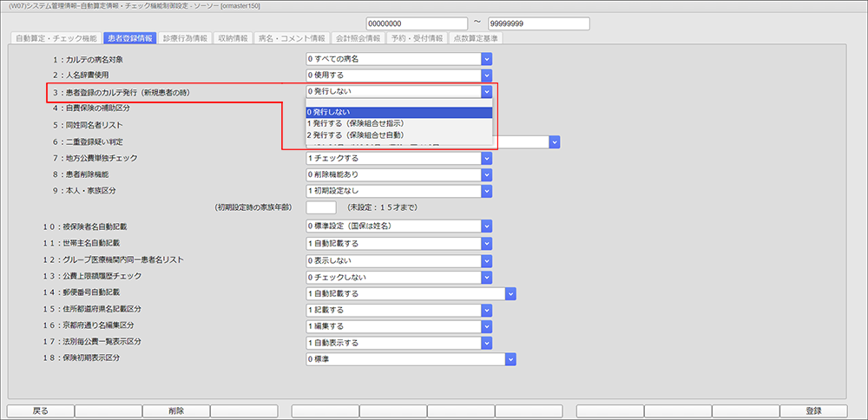Click the 初期設定時の家族年齢 input field
868x420 pixels.
pos(320,207)
